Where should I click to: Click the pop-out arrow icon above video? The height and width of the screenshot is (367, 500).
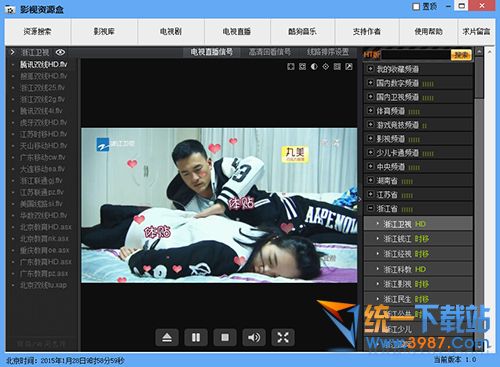tap(349, 67)
